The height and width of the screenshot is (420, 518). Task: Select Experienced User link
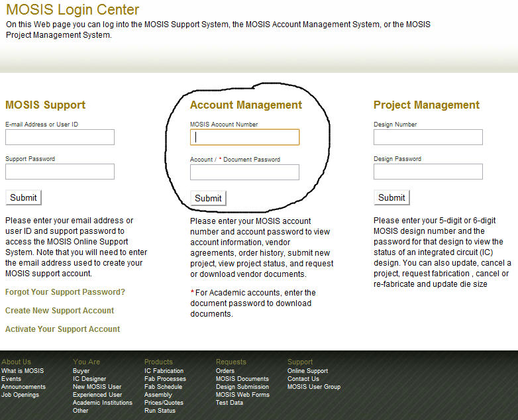(97, 395)
